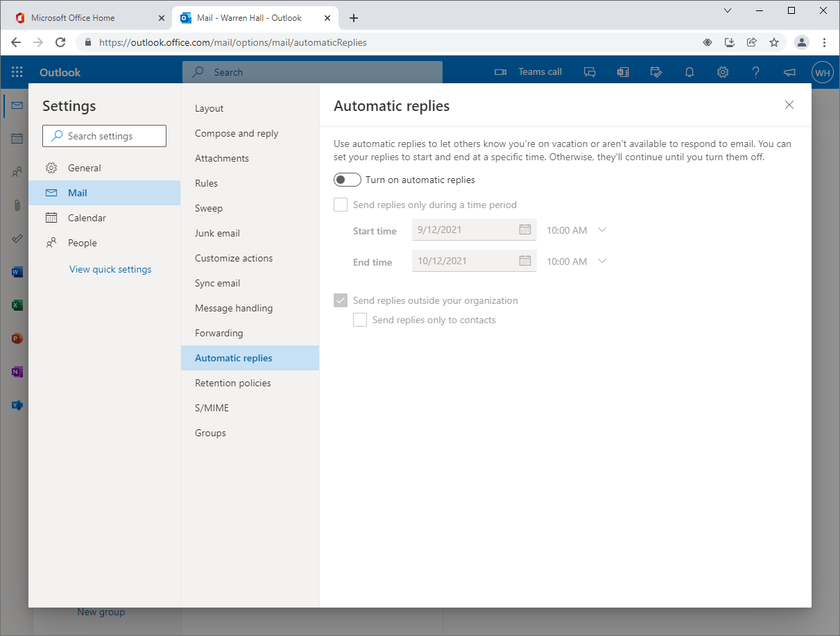Enable sending replies only during a time period
The width and height of the screenshot is (840, 636).
(x=341, y=205)
